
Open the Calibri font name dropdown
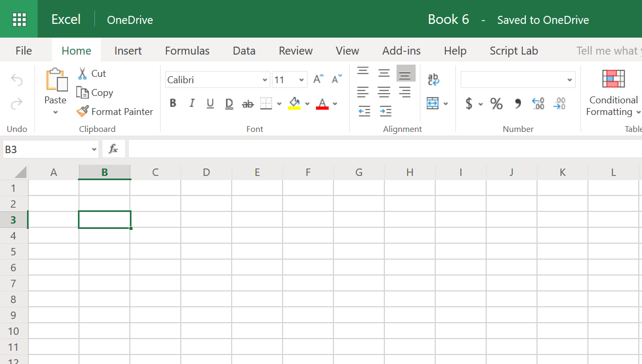265,80
